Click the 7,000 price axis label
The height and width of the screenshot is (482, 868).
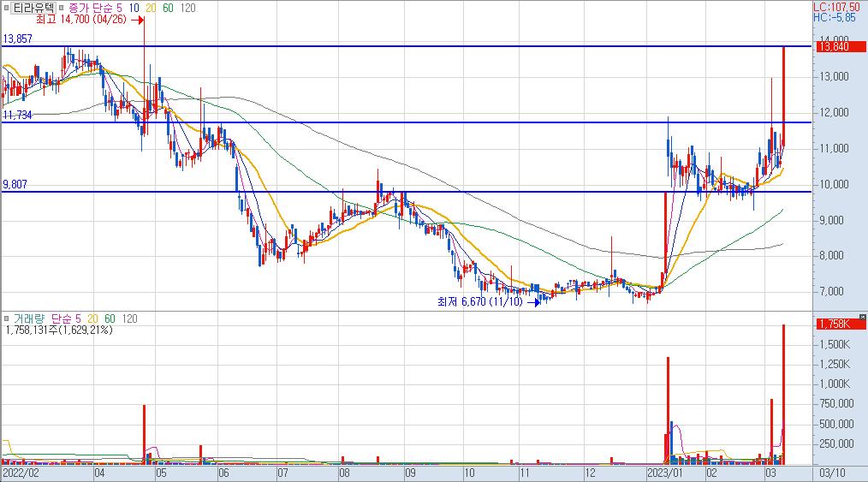[829, 291]
